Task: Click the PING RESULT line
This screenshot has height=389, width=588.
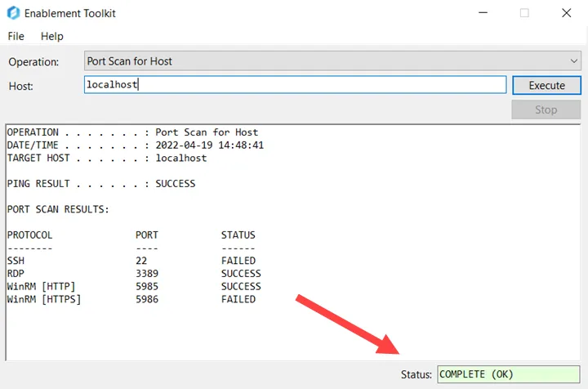Action: 101,184
